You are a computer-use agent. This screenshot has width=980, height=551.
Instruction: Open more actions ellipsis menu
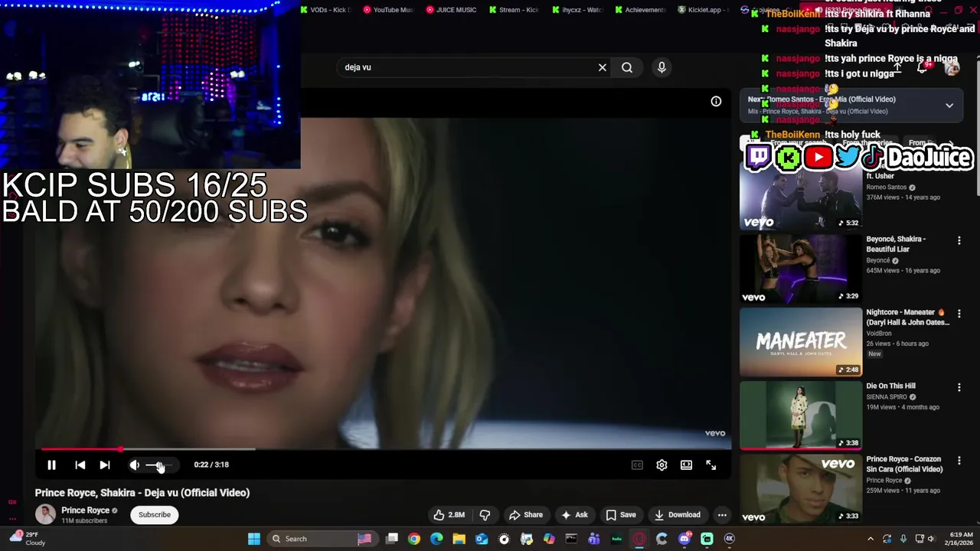pos(721,515)
